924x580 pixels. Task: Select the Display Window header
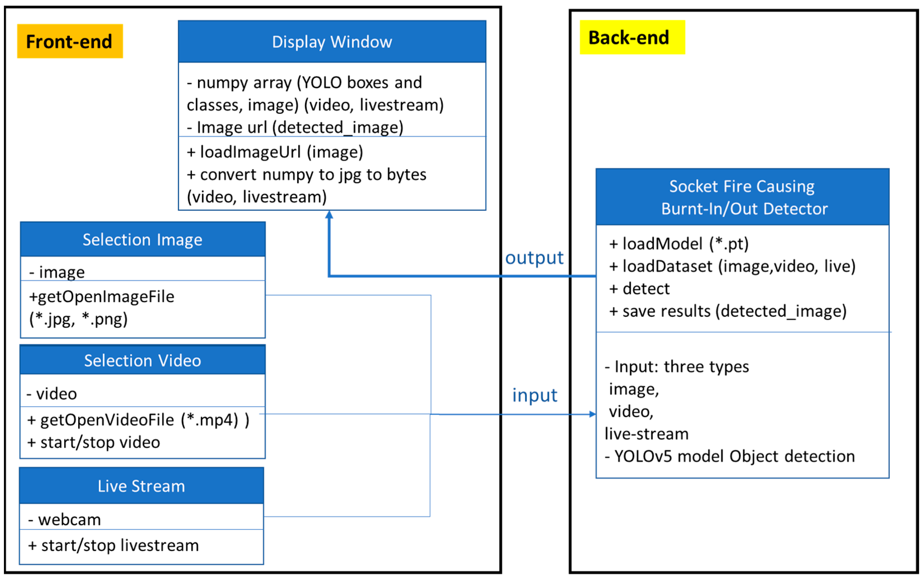pyautogui.click(x=332, y=41)
